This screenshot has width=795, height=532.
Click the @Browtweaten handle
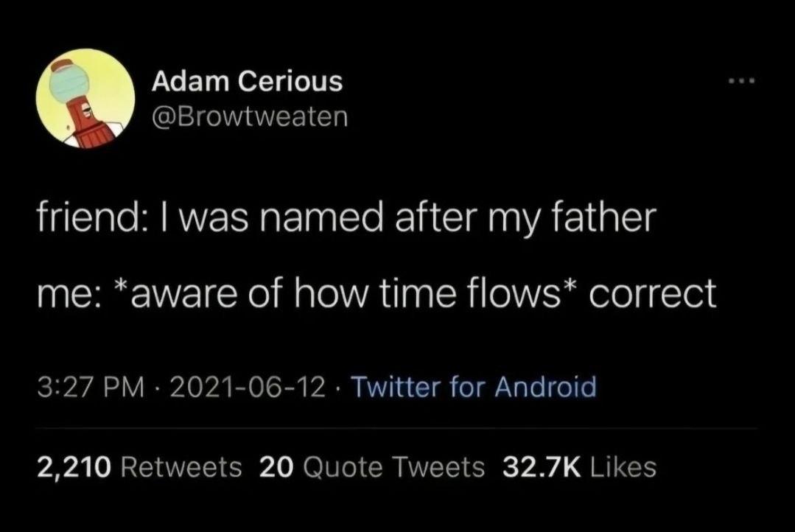249,116
